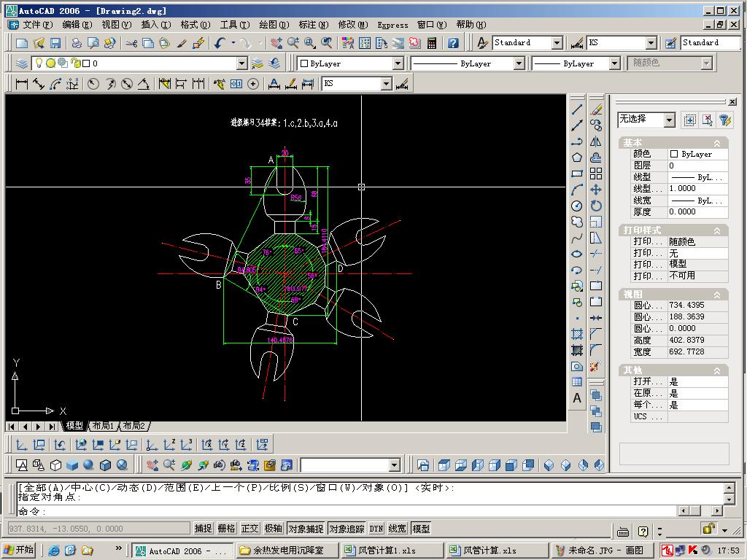
Task: Click the Help question mark icon
Action: (453, 43)
